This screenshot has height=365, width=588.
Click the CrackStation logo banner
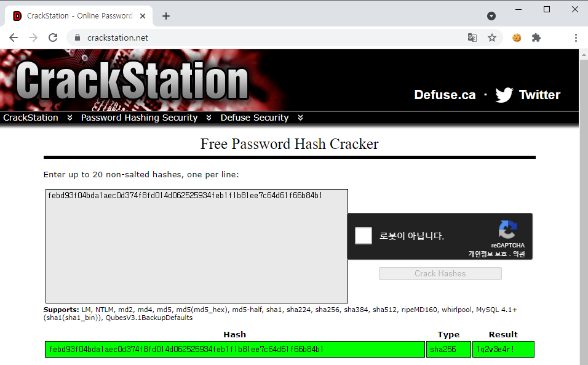[x=132, y=80]
